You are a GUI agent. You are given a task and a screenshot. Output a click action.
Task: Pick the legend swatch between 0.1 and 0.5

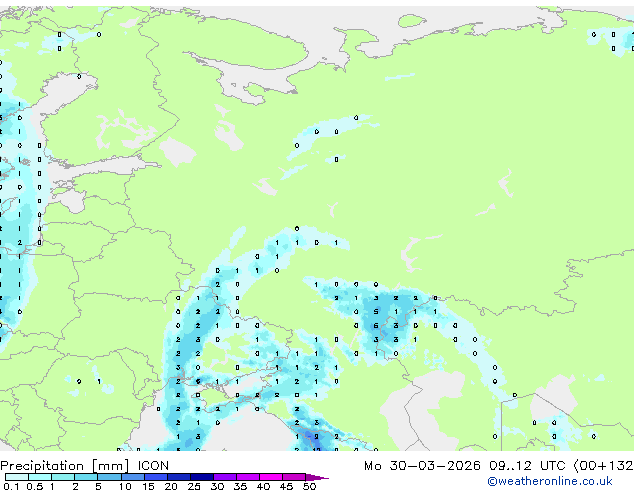[x=17, y=477]
